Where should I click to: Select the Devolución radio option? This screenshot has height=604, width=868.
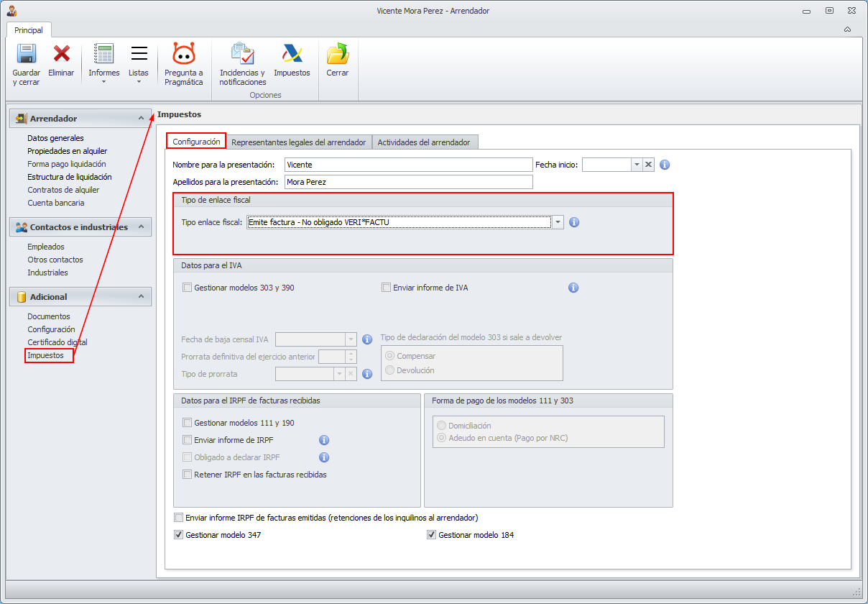(x=390, y=370)
